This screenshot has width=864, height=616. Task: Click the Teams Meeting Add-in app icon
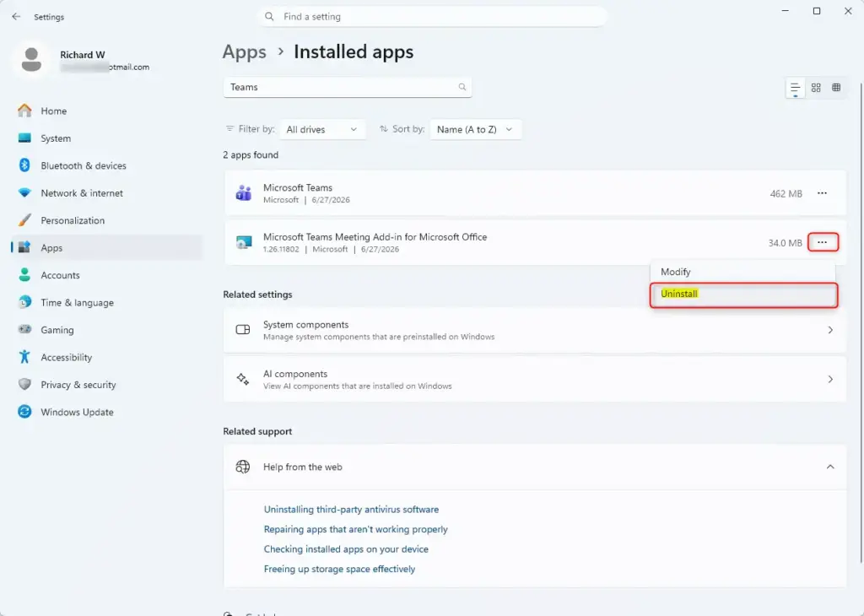tap(244, 242)
